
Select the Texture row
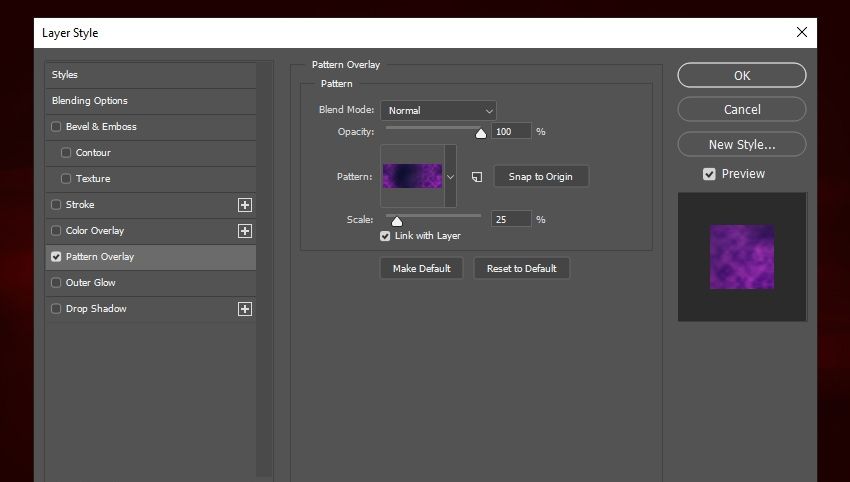[151, 179]
